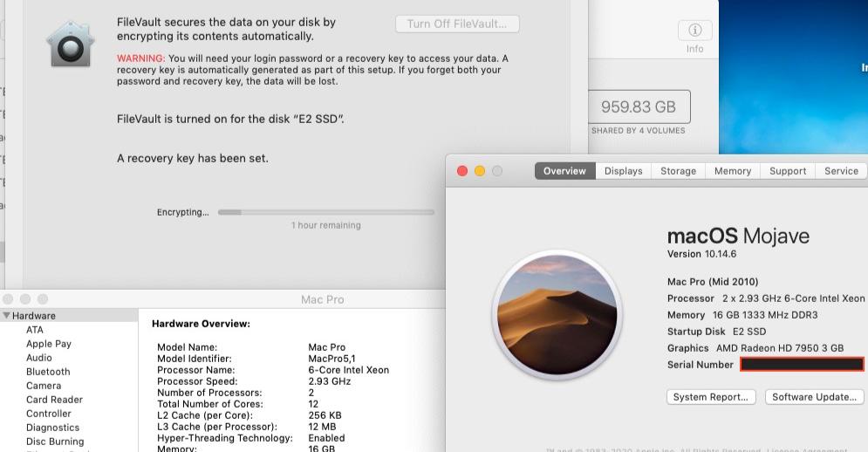Click the '2.93 GHz' processor speed value
This screenshot has width=868, height=452.
click(330, 381)
